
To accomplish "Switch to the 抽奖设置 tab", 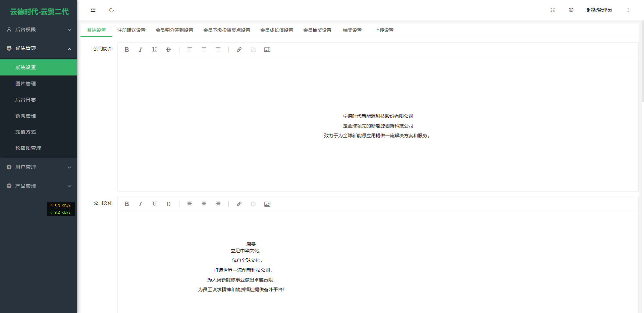I will click(x=352, y=30).
